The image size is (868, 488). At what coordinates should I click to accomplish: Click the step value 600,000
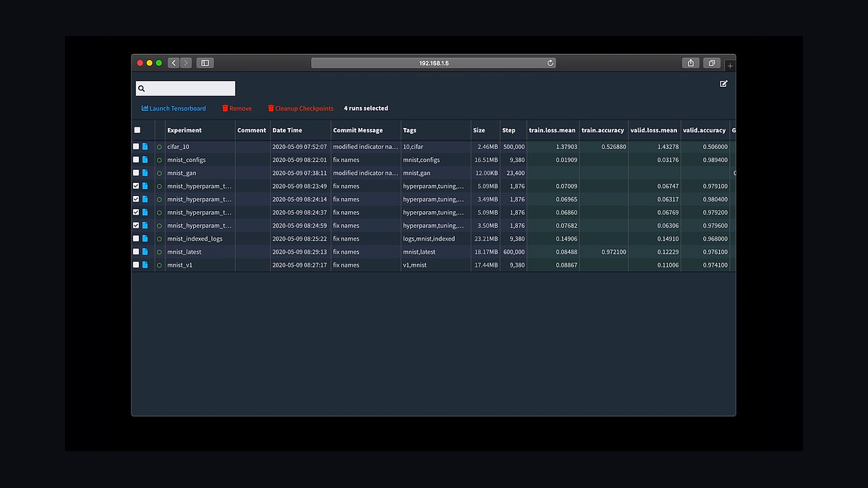click(x=514, y=252)
